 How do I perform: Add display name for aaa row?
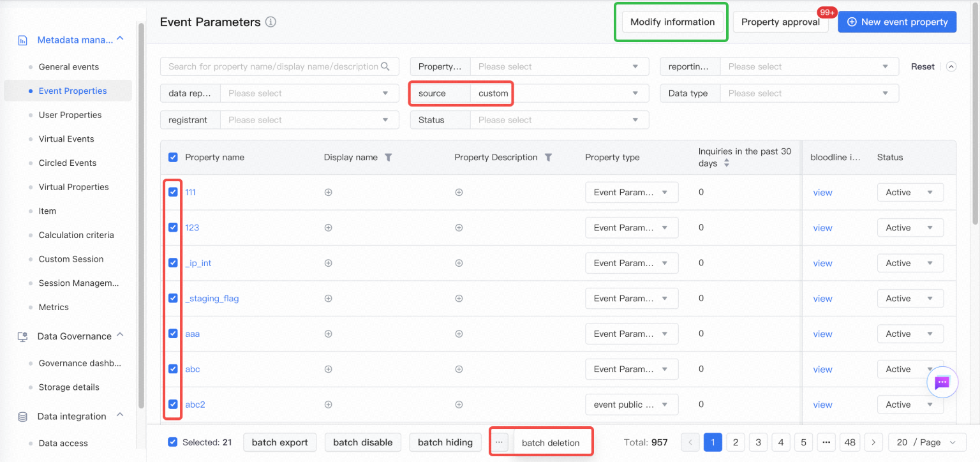(328, 334)
